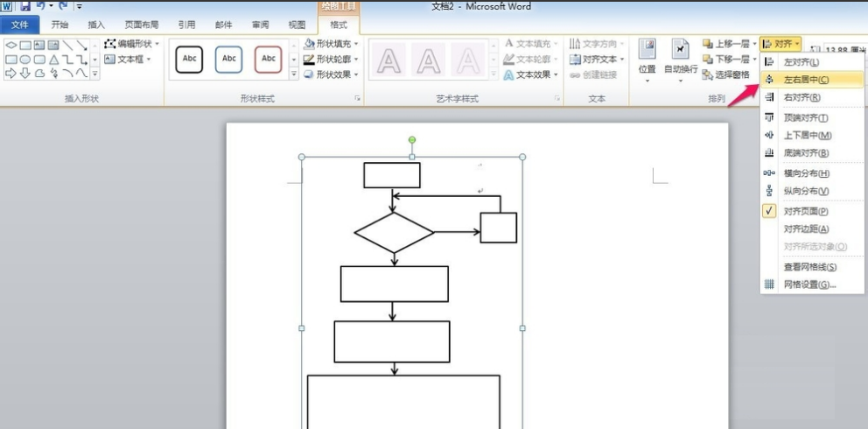Toggle the checked 对齐页面(P) option
The height and width of the screenshot is (429, 868).
[x=812, y=211]
